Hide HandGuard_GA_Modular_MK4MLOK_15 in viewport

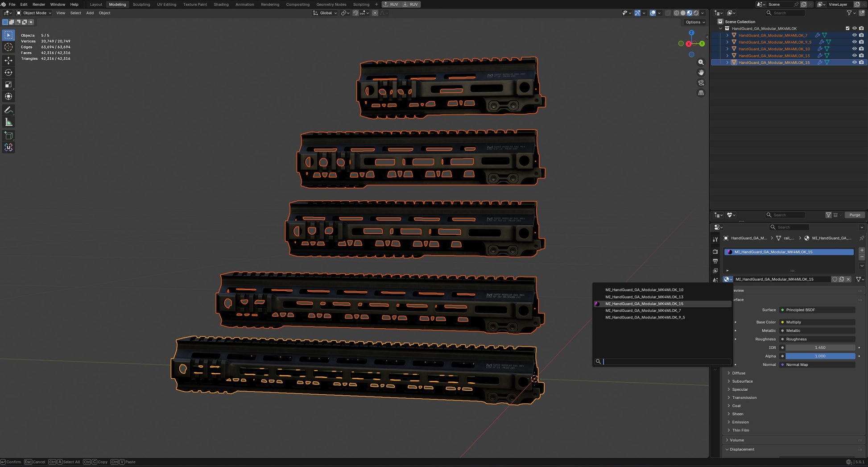[854, 62]
